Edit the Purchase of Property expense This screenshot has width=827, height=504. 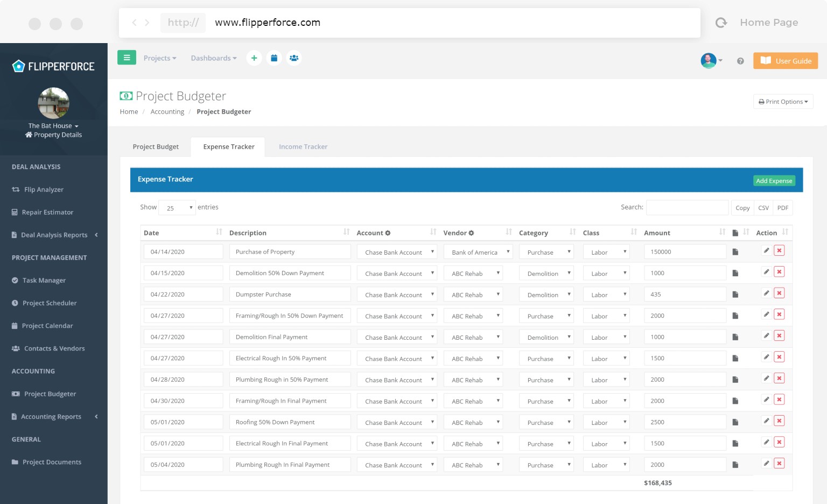pyautogui.click(x=766, y=250)
